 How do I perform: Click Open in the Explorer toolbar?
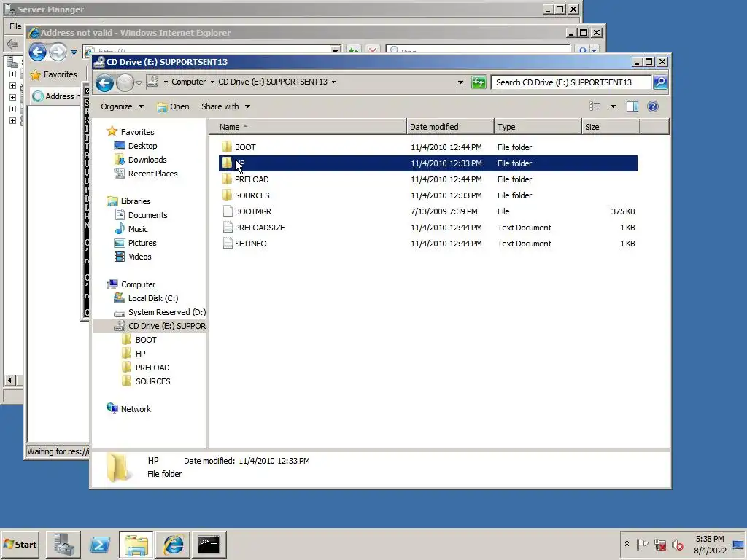point(174,106)
